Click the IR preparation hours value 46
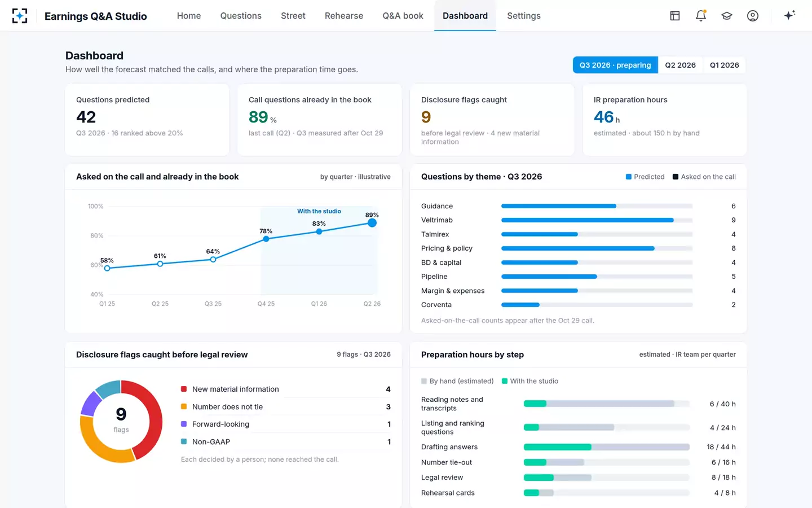The image size is (812, 508). tap(607, 117)
